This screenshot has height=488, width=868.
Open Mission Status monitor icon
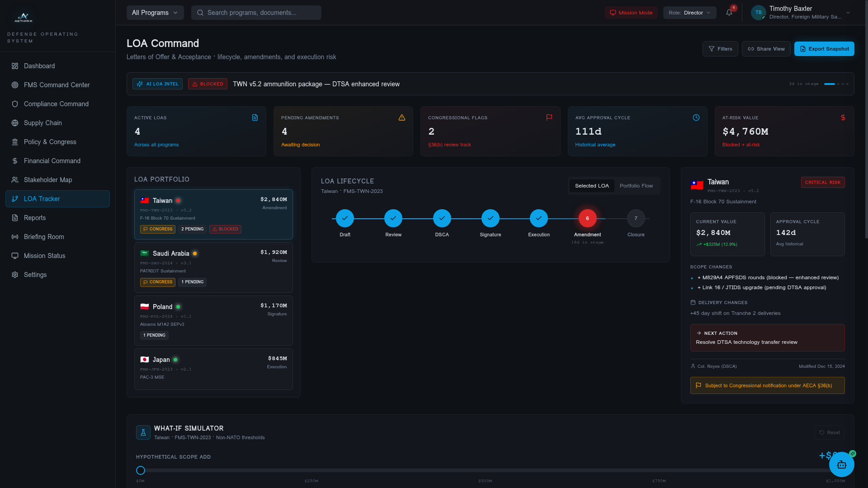[x=15, y=256]
